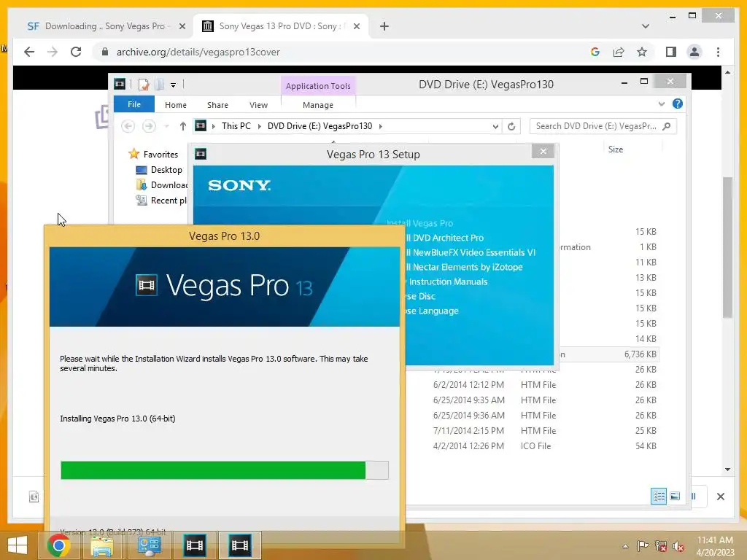Show hidden system tray icons

tap(625, 546)
